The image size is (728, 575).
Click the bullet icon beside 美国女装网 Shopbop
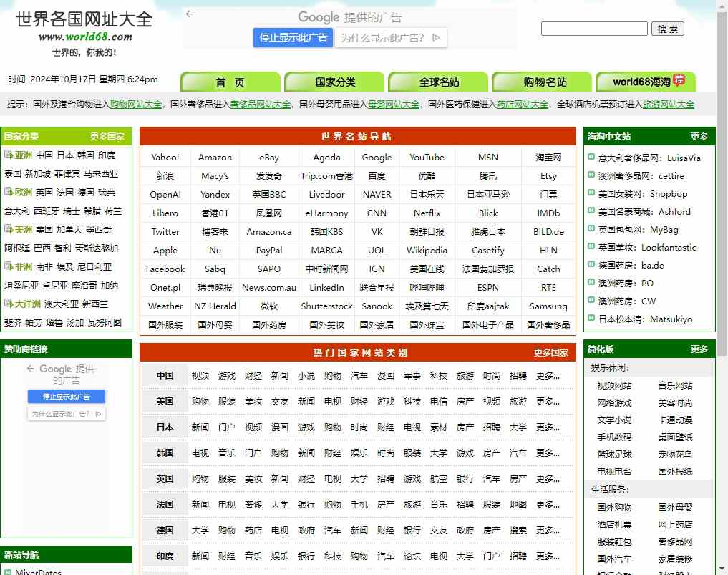591,193
